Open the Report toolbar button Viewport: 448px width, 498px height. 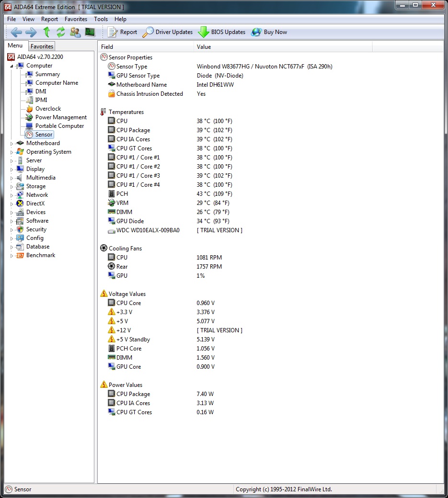[x=123, y=32]
